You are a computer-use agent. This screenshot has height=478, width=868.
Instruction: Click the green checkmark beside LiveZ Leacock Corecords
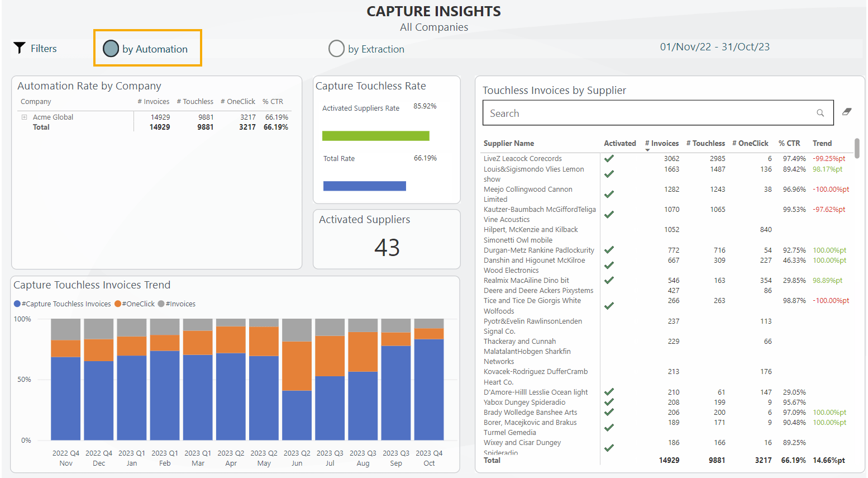[x=609, y=158]
